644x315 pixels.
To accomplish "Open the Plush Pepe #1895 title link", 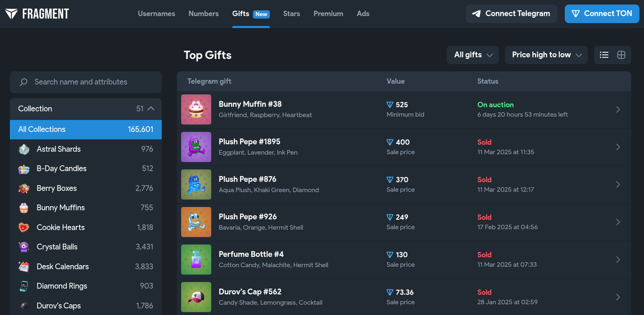I will pyautogui.click(x=249, y=142).
